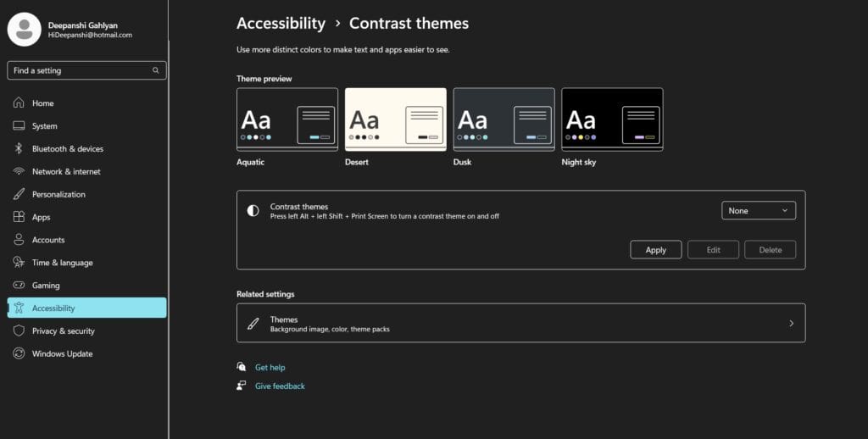Open the Windows Update icon

click(x=19, y=354)
